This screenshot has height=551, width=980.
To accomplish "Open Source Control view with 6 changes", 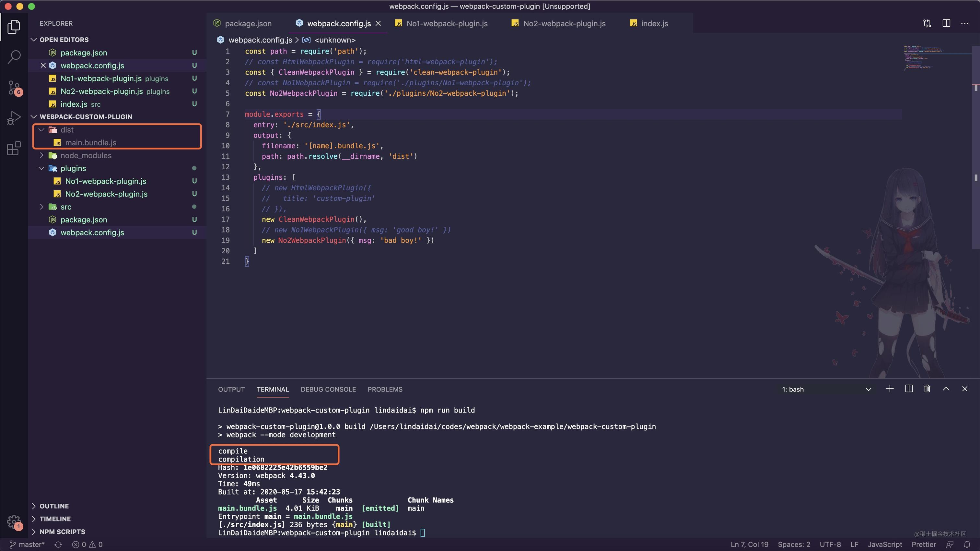I will coord(15,88).
